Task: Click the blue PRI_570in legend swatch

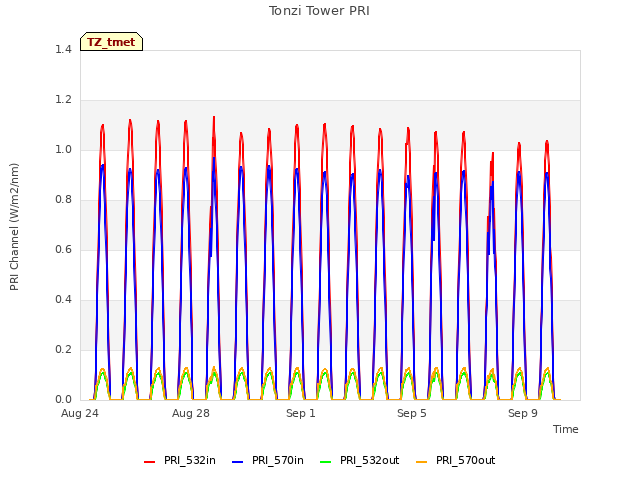Action: [238, 462]
